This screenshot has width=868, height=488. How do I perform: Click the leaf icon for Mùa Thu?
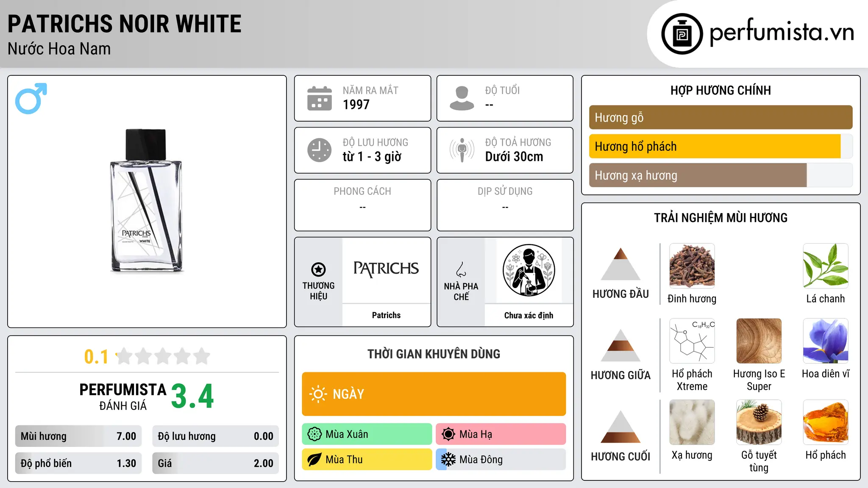pyautogui.click(x=314, y=460)
